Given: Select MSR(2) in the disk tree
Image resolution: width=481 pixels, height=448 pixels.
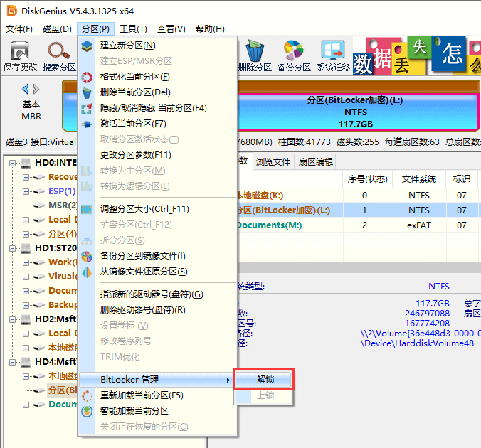Looking at the screenshot, I should (x=63, y=206).
